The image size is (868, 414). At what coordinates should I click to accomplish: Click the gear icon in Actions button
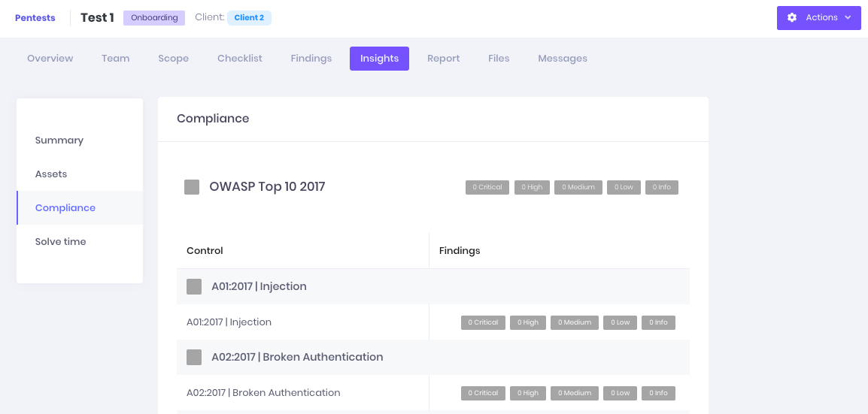point(792,18)
